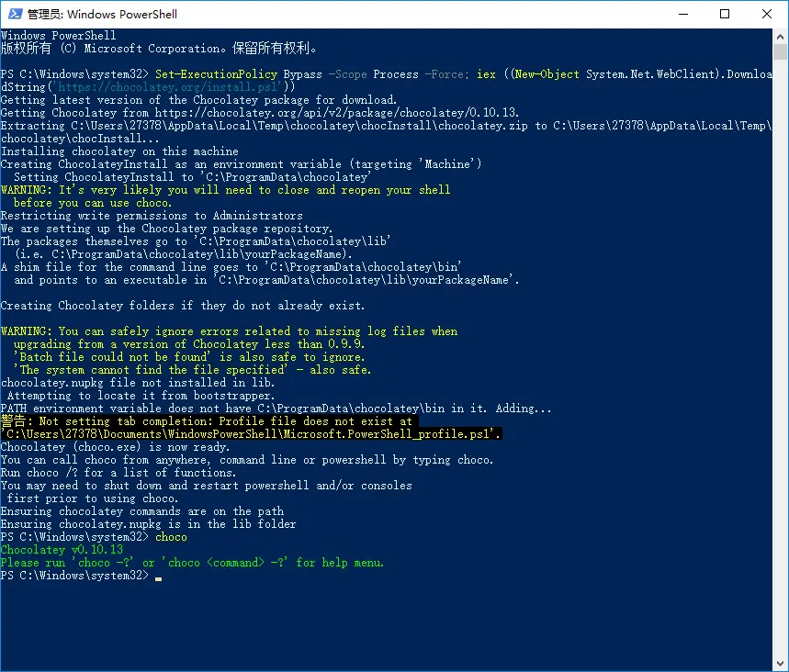This screenshot has width=789, height=672.
Task: Click 'Set-ExecutionPolicy' command text
Action: tap(216, 74)
